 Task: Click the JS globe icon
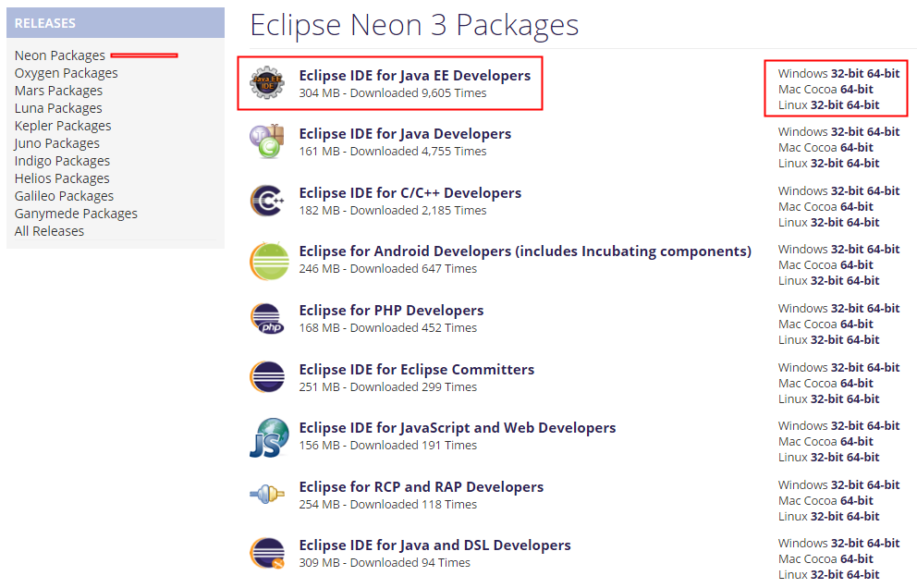(269, 437)
